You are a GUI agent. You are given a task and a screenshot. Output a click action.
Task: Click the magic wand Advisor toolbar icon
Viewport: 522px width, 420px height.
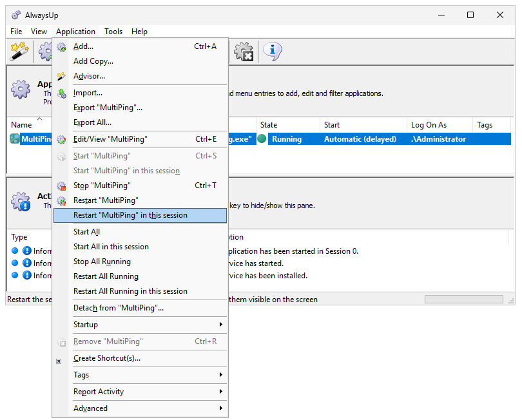[19, 52]
